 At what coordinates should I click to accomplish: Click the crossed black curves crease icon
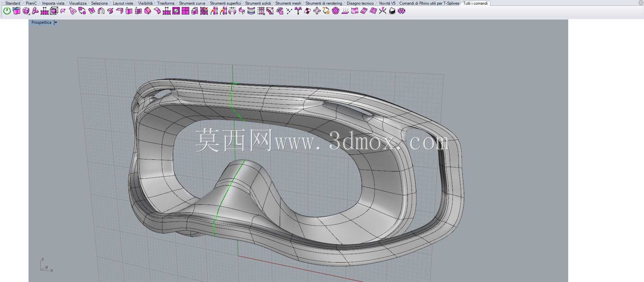pyautogui.click(x=383, y=11)
